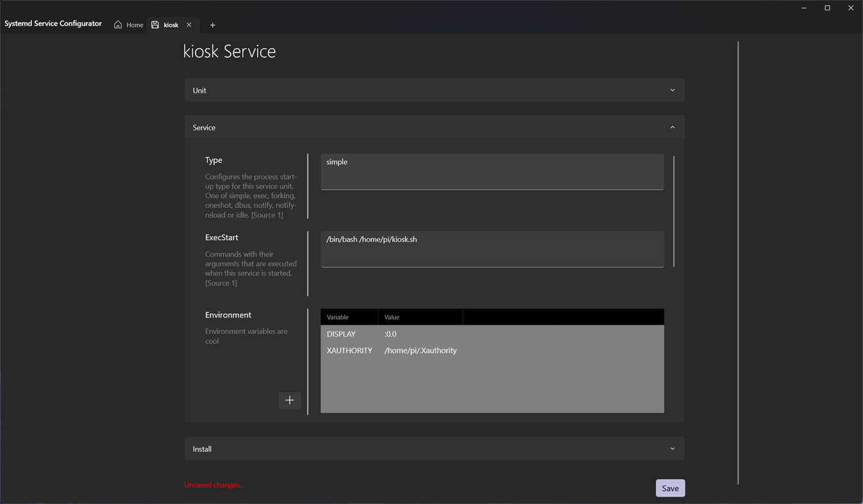Select the XAUTHORITY environment variable row
863x504 pixels.
(492, 350)
